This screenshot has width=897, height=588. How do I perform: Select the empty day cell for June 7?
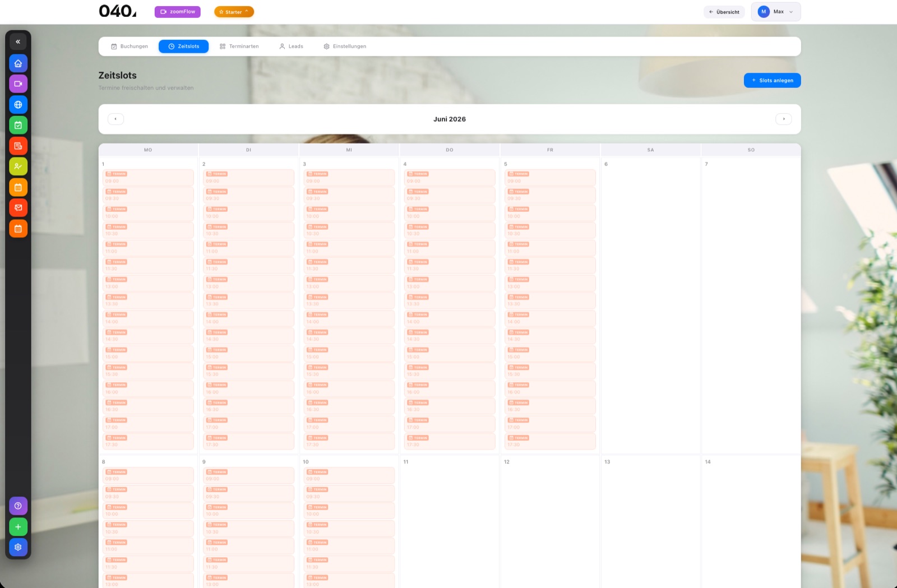(751, 306)
